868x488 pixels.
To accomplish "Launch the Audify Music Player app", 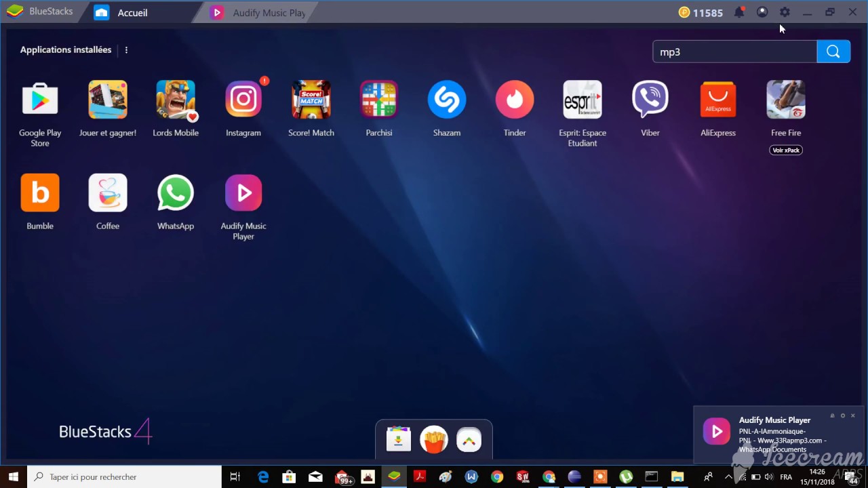I will coord(243,192).
